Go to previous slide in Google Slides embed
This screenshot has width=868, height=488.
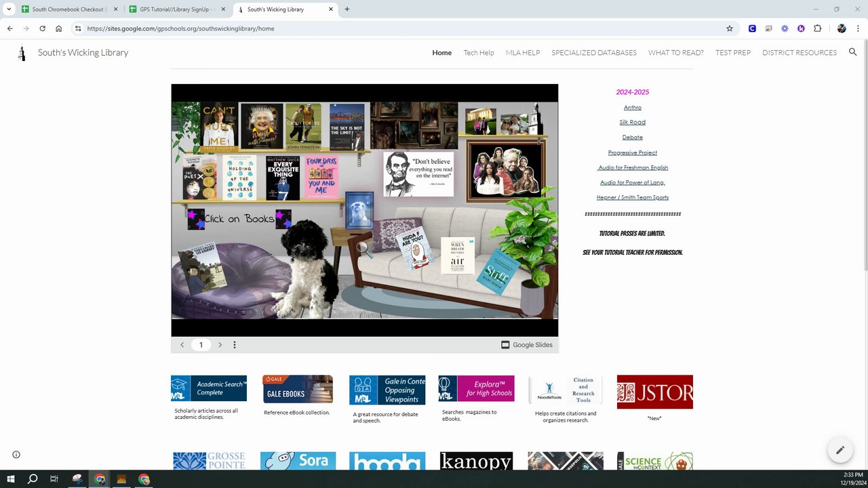[182, 345]
